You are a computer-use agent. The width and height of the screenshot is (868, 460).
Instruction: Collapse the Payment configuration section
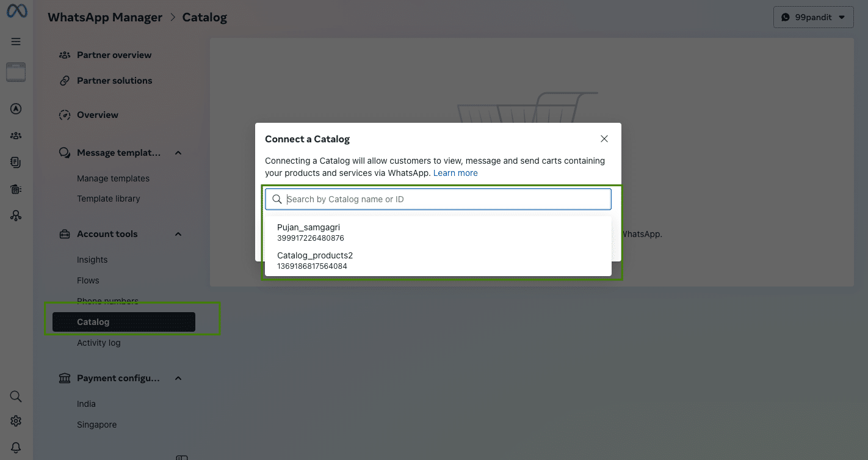[178, 378]
